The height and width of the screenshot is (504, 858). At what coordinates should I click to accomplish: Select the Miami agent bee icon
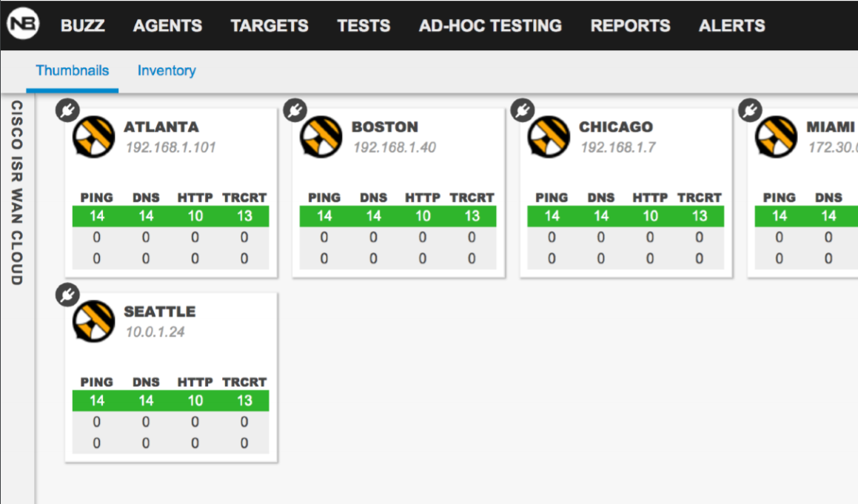(x=777, y=137)
